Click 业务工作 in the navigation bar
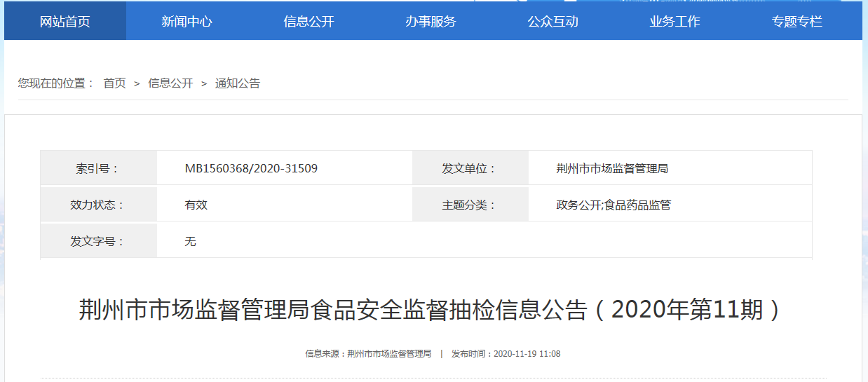Viewport: 868px width, 382px height. pos(674,21)
